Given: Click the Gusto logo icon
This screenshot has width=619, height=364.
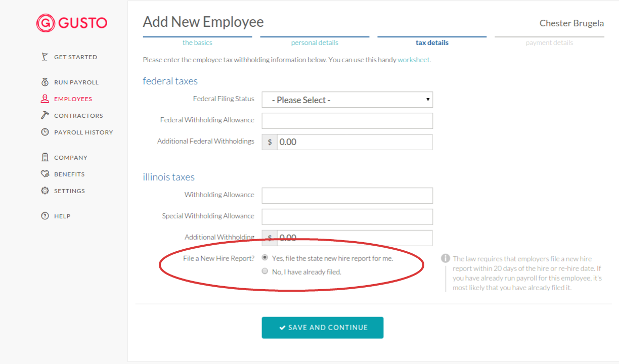Looking at the screenshot, I should click(x=46, y=23).
